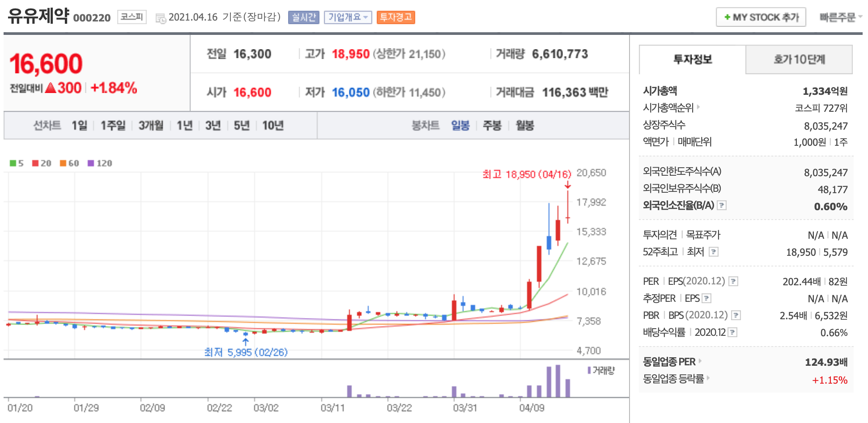This screenshot has width=868, height=423.
Task: Open the help icon next to PBR BPS(2020.12)
Action: (736, 315)
